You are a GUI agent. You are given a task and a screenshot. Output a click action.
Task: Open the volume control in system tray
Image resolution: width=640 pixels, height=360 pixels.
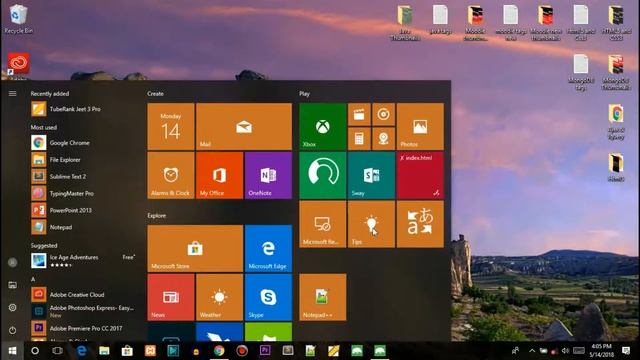point(565,351)
